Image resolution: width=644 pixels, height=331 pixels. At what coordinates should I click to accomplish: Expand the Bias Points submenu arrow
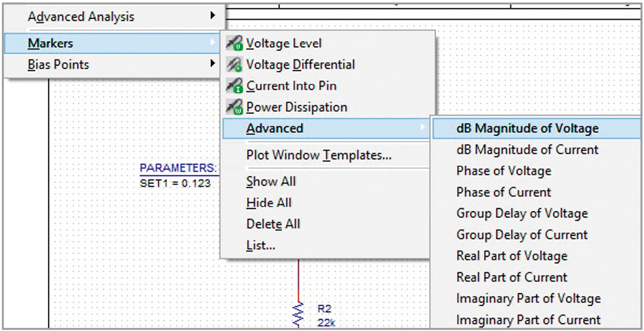tap(212, 64)
